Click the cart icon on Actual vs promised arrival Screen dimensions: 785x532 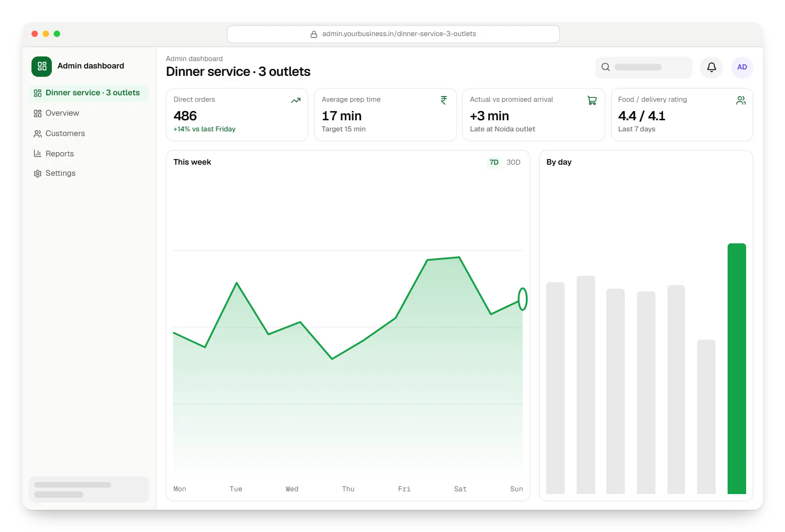(592, 100)
